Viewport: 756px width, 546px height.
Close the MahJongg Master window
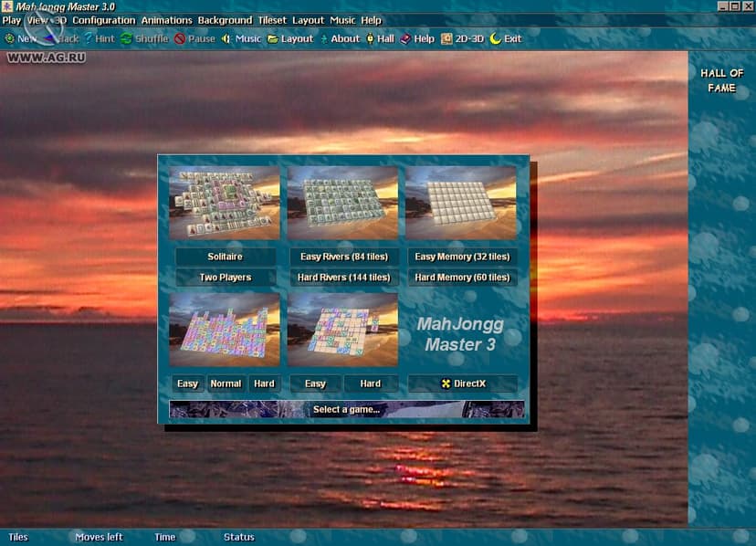click(x=747, y=6)
